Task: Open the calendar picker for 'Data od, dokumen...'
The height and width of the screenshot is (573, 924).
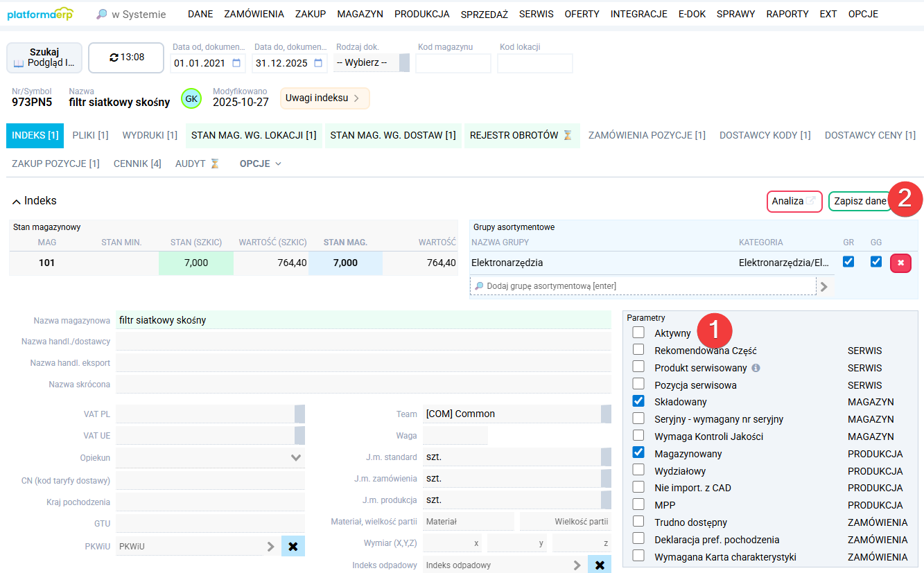Action: (236, 63)
